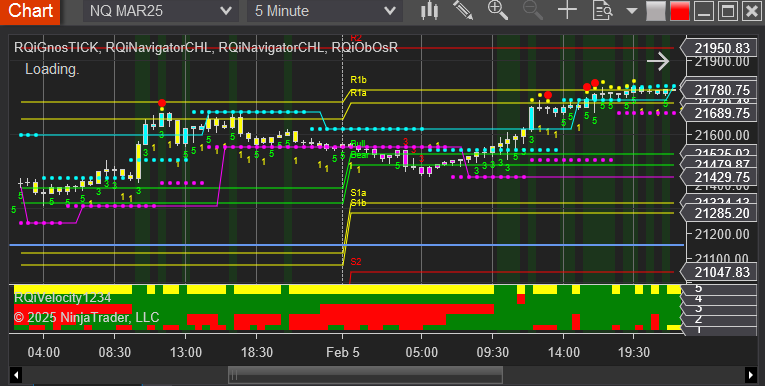Screen dimensions: 765x386
Task: Click the 21047.83 price marker label
Action: (x=722, y=272)
